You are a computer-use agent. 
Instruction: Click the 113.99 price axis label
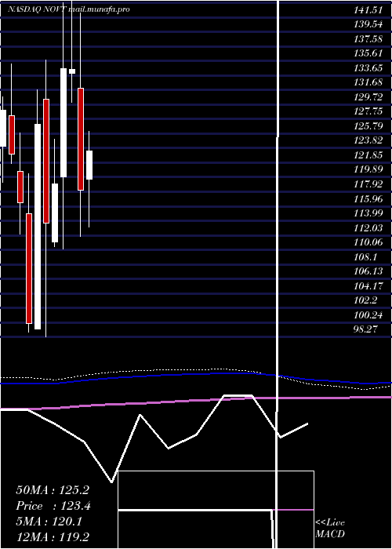pyautogui.click(x=368, y=213)
